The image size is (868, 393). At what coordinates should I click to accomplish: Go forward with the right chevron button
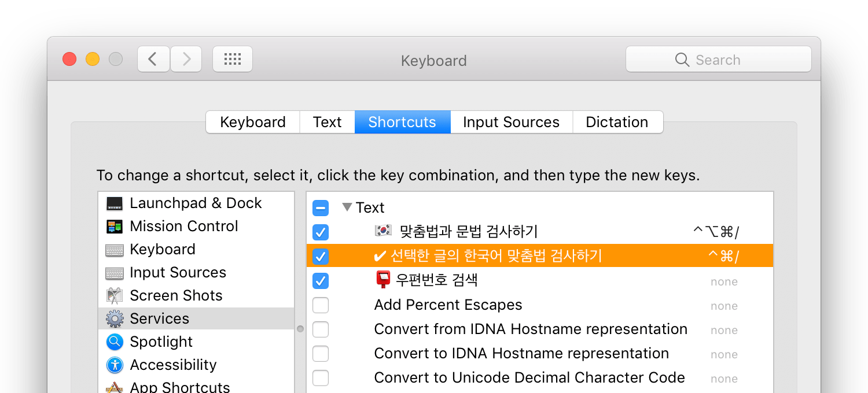(186, 59)
